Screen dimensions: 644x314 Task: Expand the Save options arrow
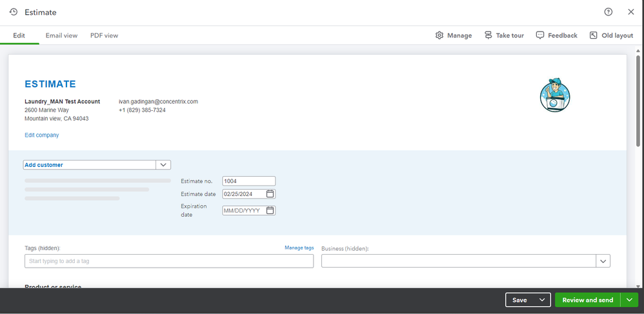pos(542,300)
